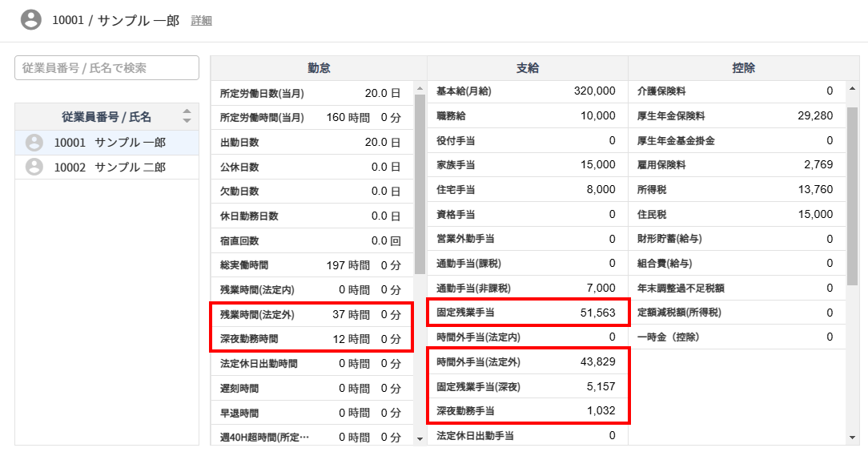This screenshot has height=452, width=868.
Task: Click the 欠勤日数 row
Action: pyautogui.click(x=311, y=191)
